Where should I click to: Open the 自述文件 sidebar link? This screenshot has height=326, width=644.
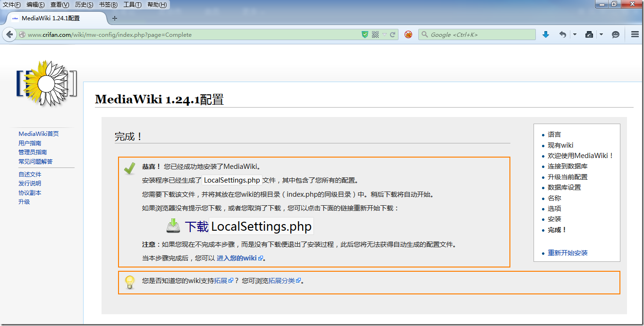tap(30, 174)
